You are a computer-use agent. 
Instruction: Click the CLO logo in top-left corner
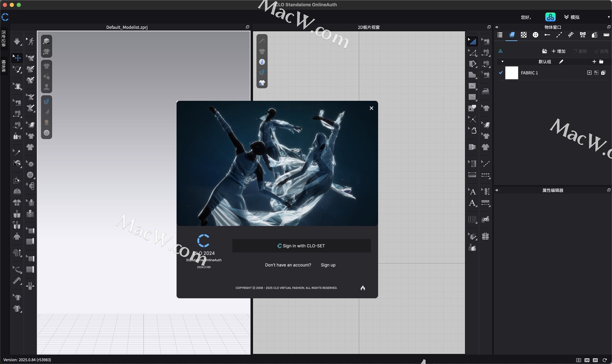click(x=5, y=17)
